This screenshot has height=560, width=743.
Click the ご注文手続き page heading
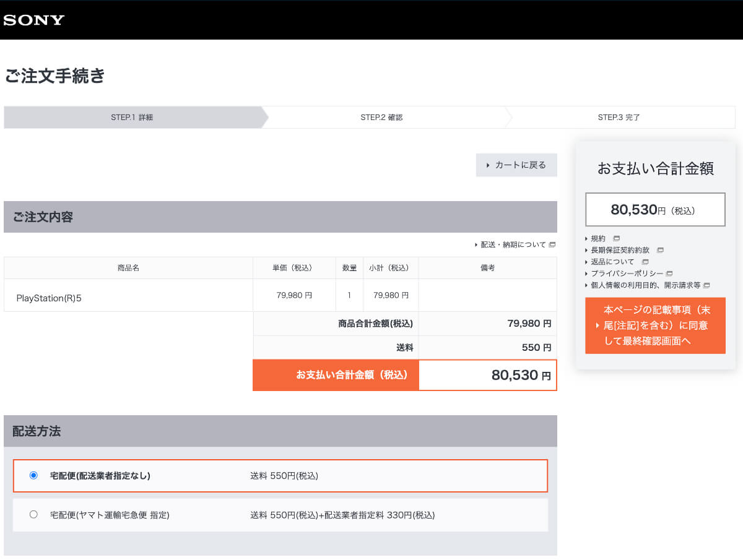tap(55, 76)
